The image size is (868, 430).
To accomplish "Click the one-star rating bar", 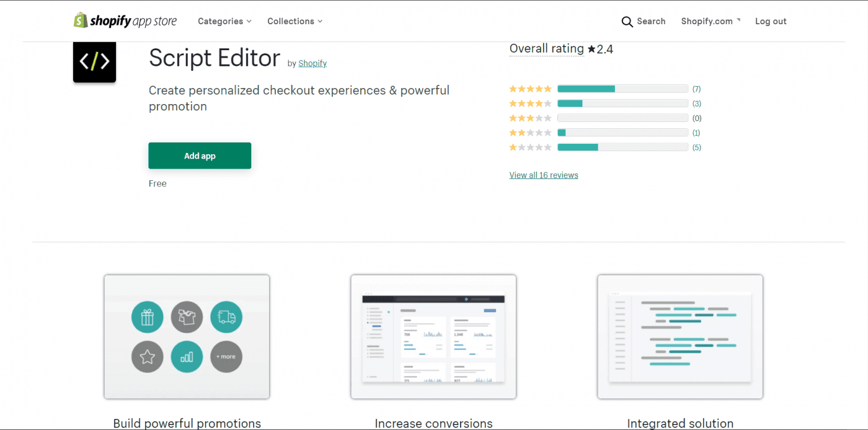I will pos(622,147).
